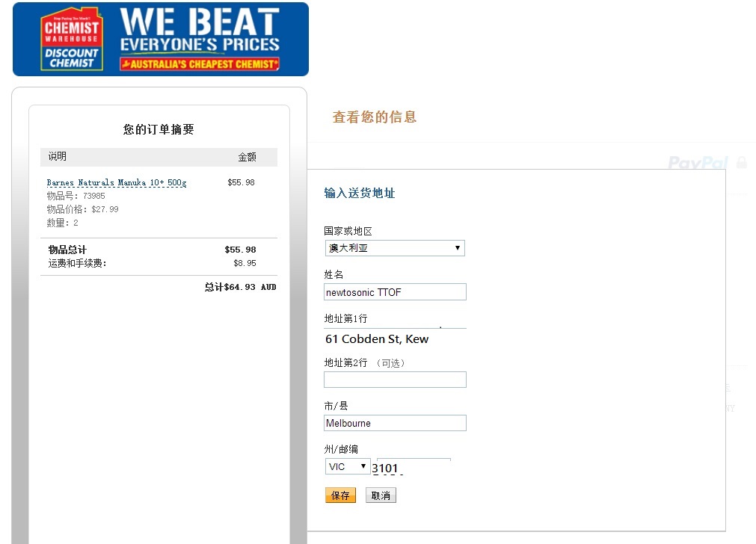Click the empty 地址第2行 optional field
Viewport: 756px width, 544px height.
pos(395,380)
